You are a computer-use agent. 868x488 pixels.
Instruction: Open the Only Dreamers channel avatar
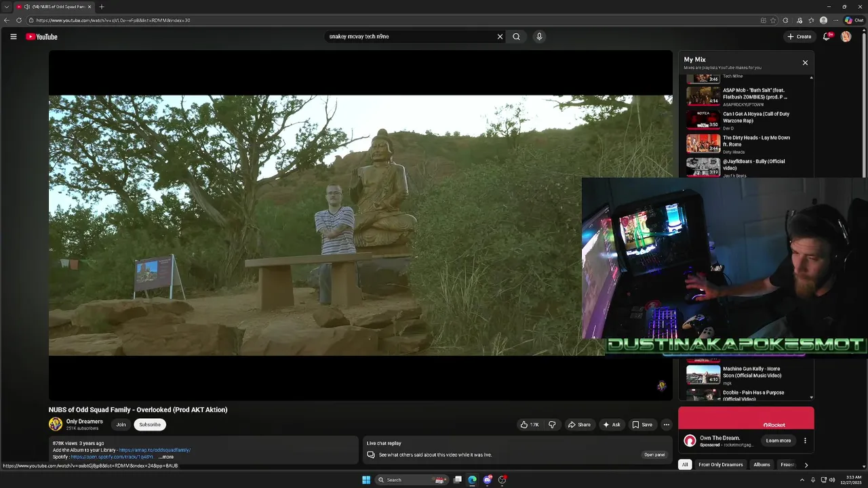56,424
